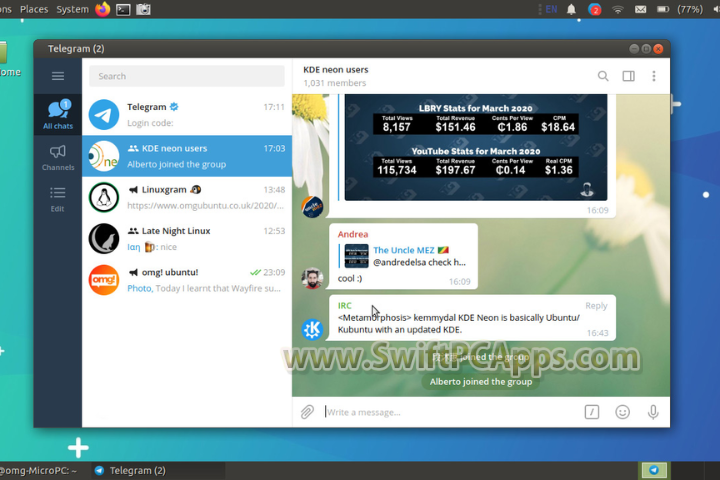Toggle the right info side panel
The image size is (720, 480).
pos(629,76)
